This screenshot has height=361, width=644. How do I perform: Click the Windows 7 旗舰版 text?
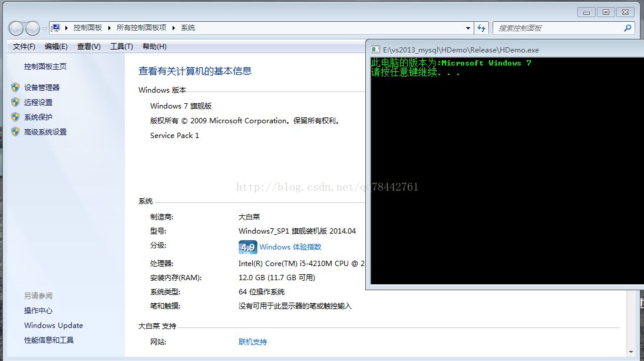(x=181, y=106)
